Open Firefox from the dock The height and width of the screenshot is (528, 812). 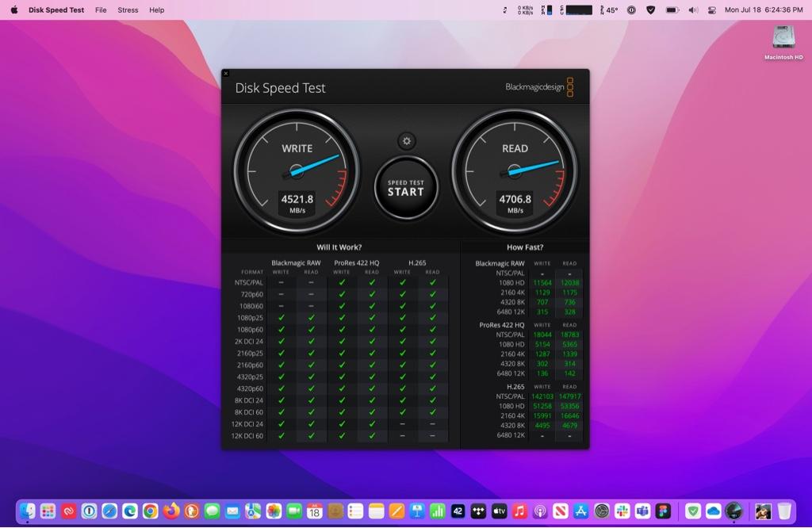tap(171, 511)
